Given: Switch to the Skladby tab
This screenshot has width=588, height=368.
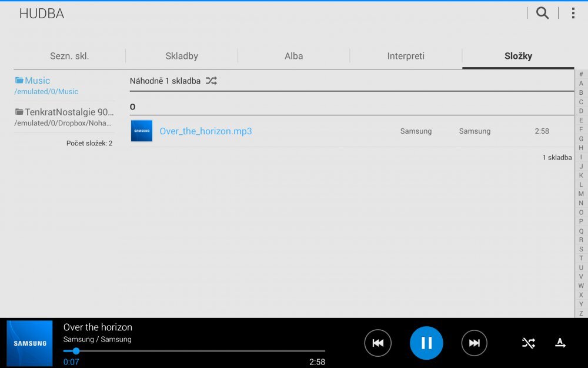Looking at the screenshot, I should click(181, 55).
